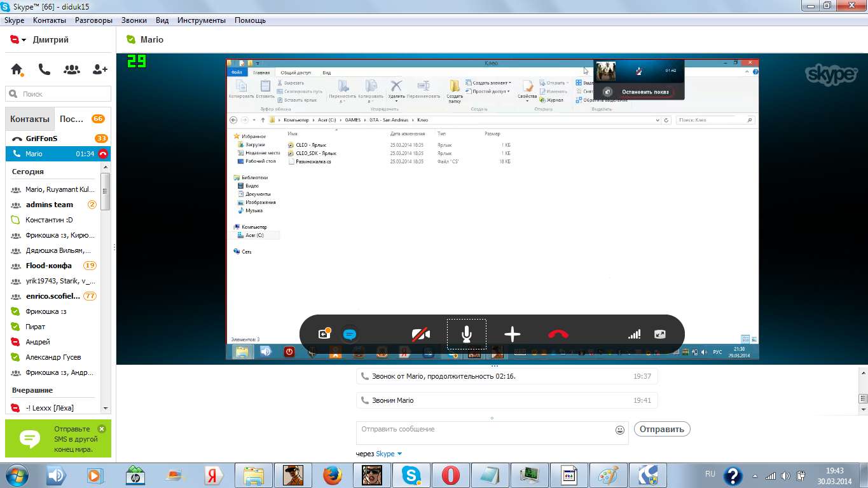Open the Константин :D contact
Viewport: 868px width, 488px height.
53,220
